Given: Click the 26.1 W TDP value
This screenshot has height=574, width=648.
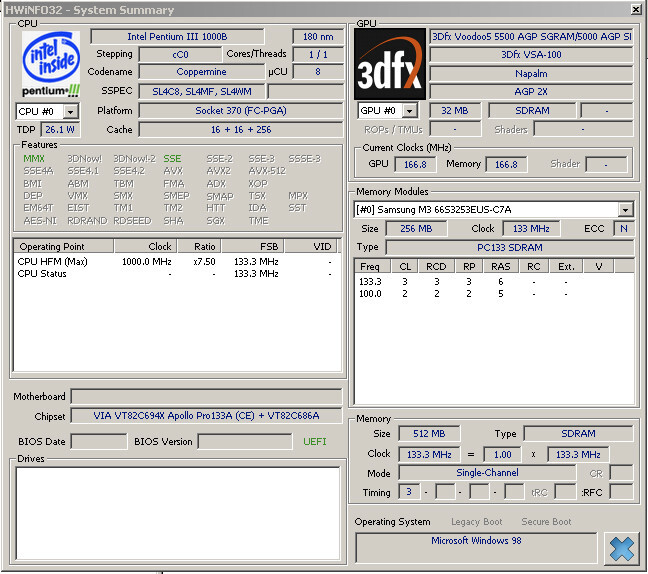Looking at the screenshot, I should 60,130.
